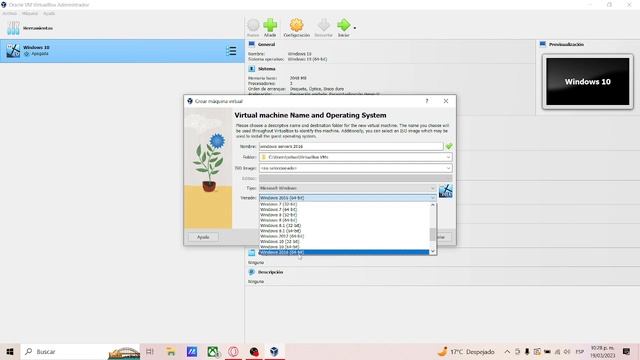This screenshot has height=360, width=640.
Task: Click the green checkmark next to Nombre
Action: 449,146
